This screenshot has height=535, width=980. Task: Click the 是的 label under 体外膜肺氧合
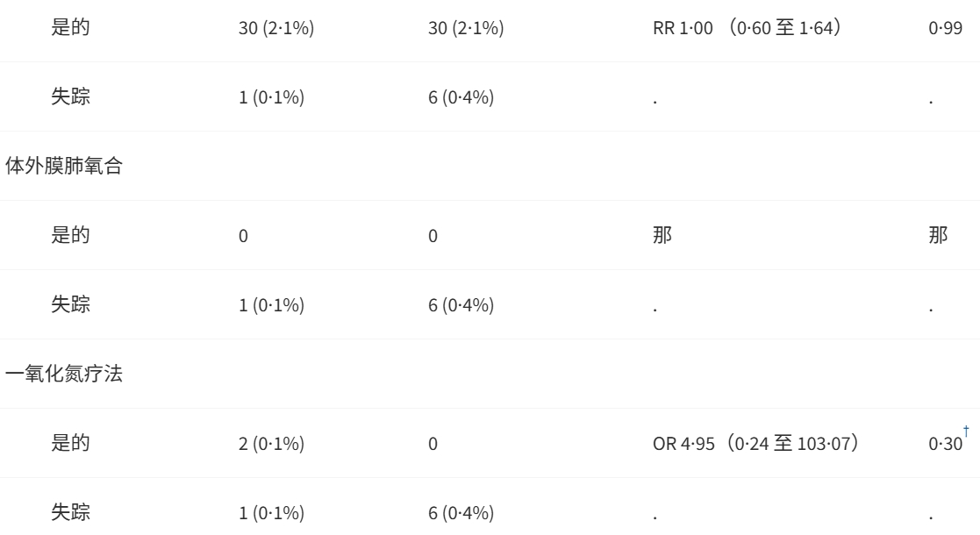pos(70,235)
